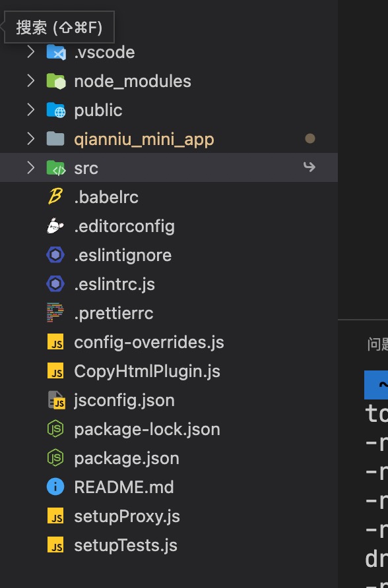Expand the node_modules folder

[x=30, y=80]
